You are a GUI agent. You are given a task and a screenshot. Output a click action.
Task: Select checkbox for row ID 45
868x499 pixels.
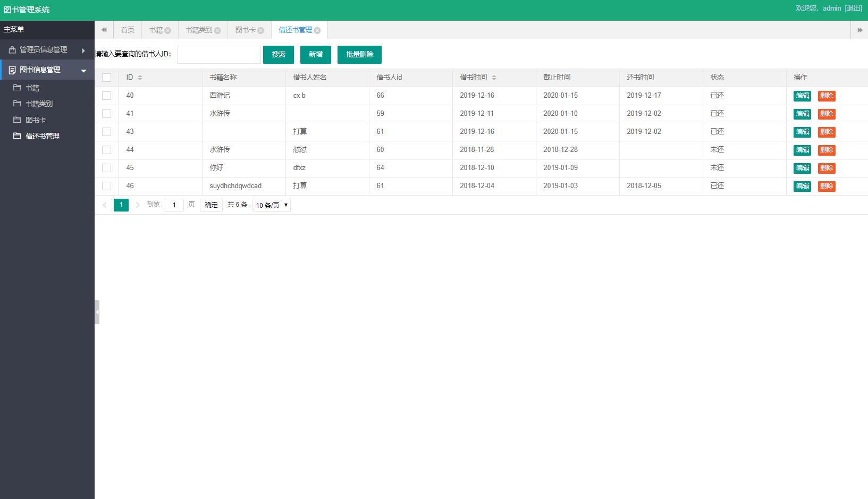point(107,168)
